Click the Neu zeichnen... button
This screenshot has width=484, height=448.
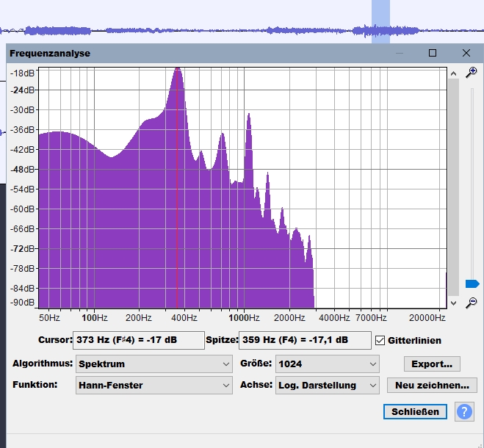[x=432, y=385]
